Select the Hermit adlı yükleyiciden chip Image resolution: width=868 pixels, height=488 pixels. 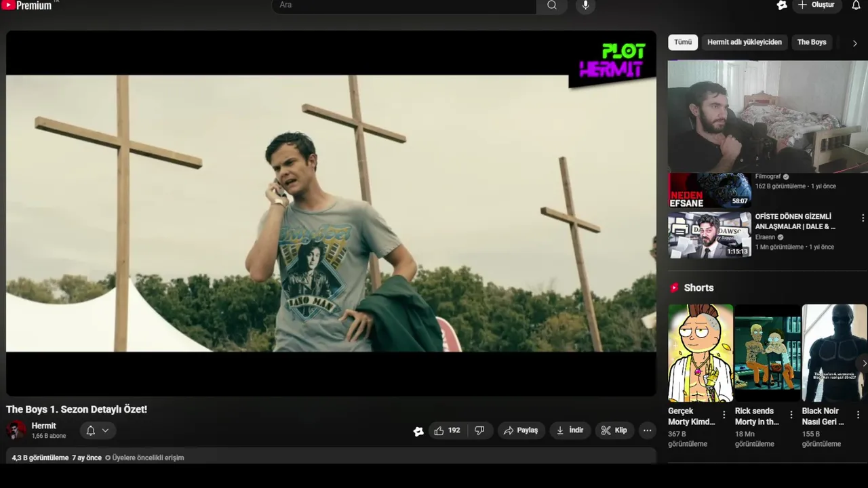(745, 42)
